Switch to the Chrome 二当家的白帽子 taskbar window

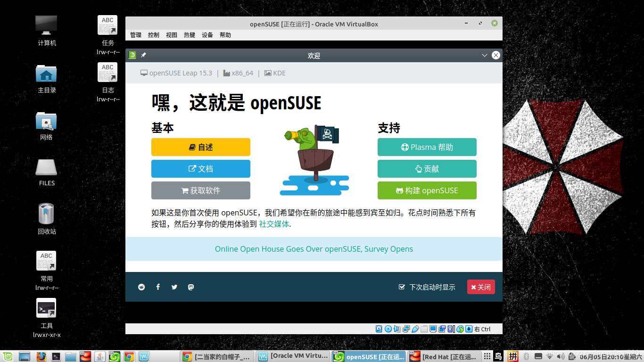pyautogui.click(x=218, y=357)
